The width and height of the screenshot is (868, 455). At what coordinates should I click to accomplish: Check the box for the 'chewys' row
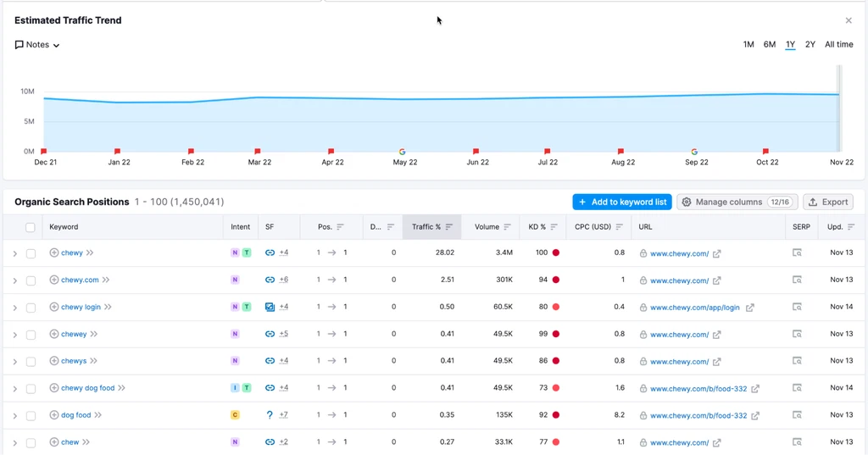click(x=31, y=362)
